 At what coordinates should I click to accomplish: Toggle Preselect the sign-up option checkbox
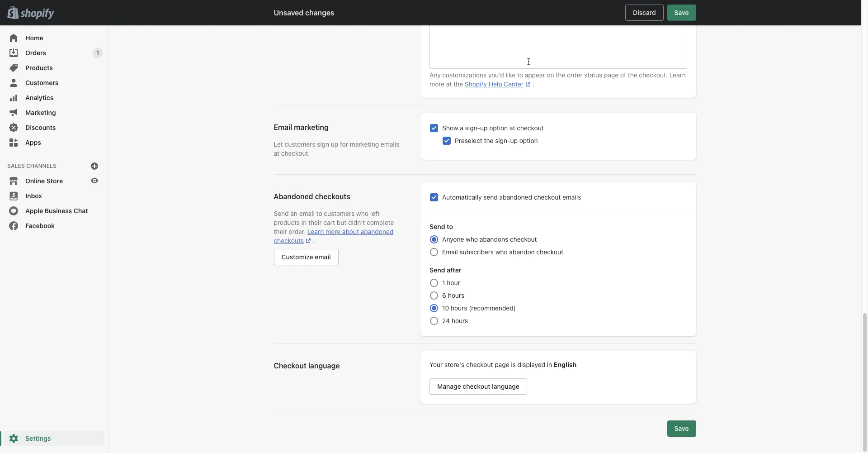(x=447, y=141)
